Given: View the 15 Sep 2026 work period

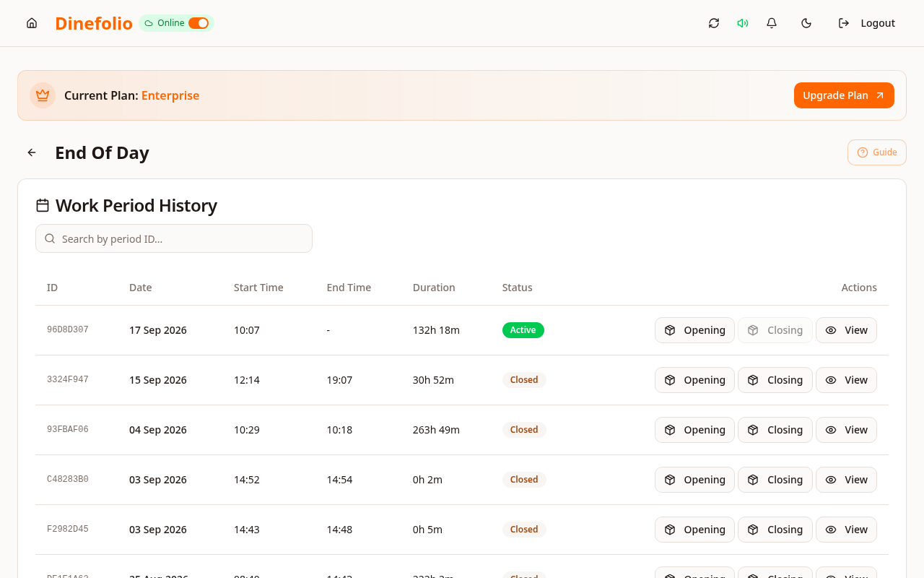Looking at the screenshot, I should 846,380.
